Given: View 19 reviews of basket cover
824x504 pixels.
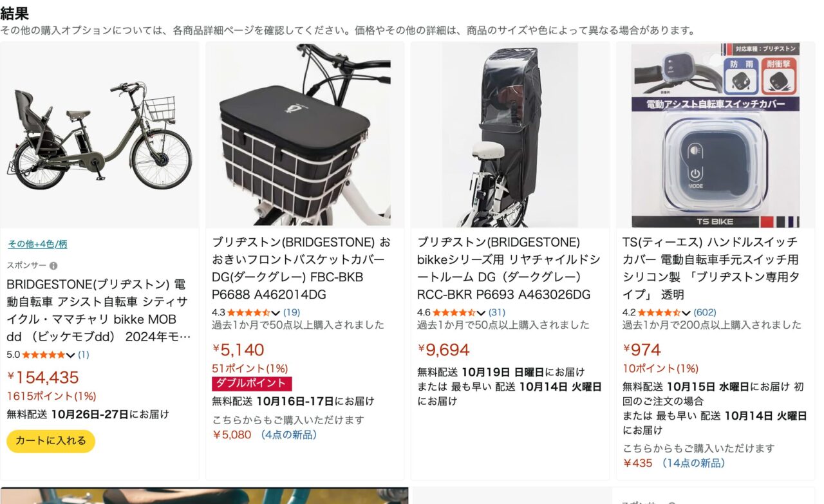Looking at the screenshot, I should tap(292, 312).
